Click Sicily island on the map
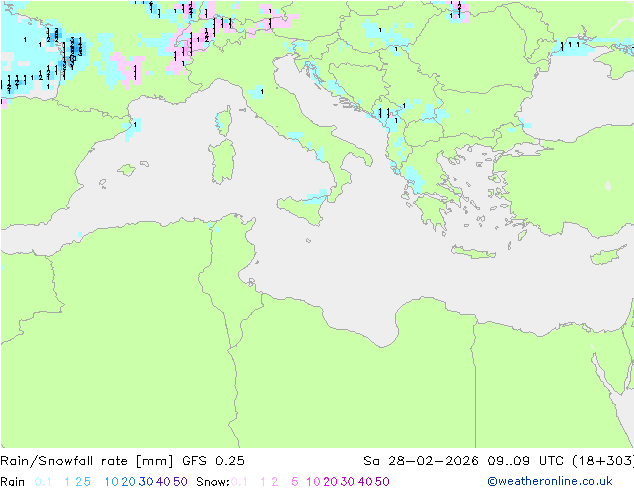 pyautogui.click(x=302, y=208)
